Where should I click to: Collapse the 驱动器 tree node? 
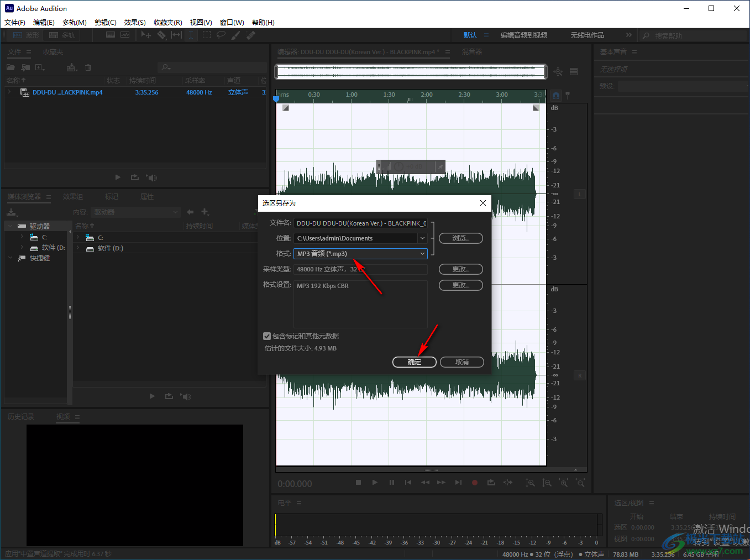[x=10, y=226]
